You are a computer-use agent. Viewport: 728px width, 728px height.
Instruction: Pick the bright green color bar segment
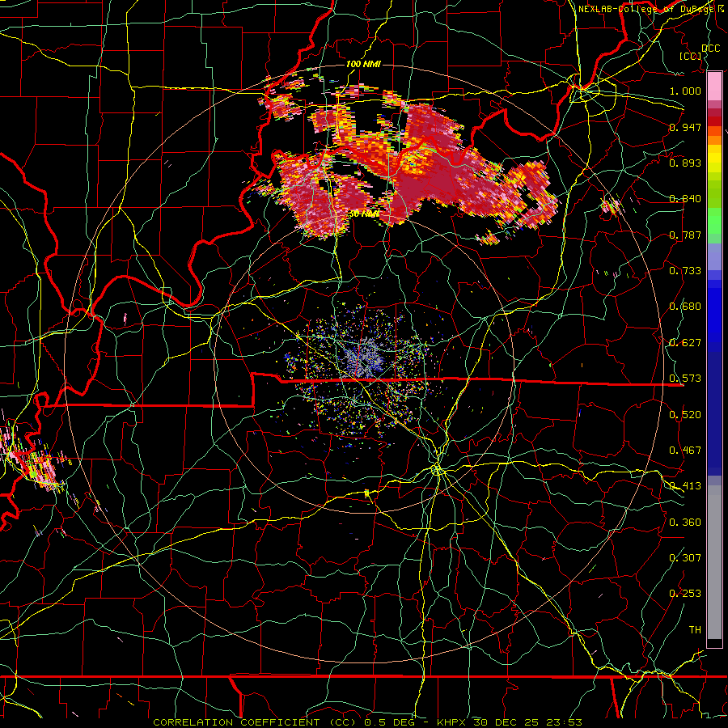[714, 222]
